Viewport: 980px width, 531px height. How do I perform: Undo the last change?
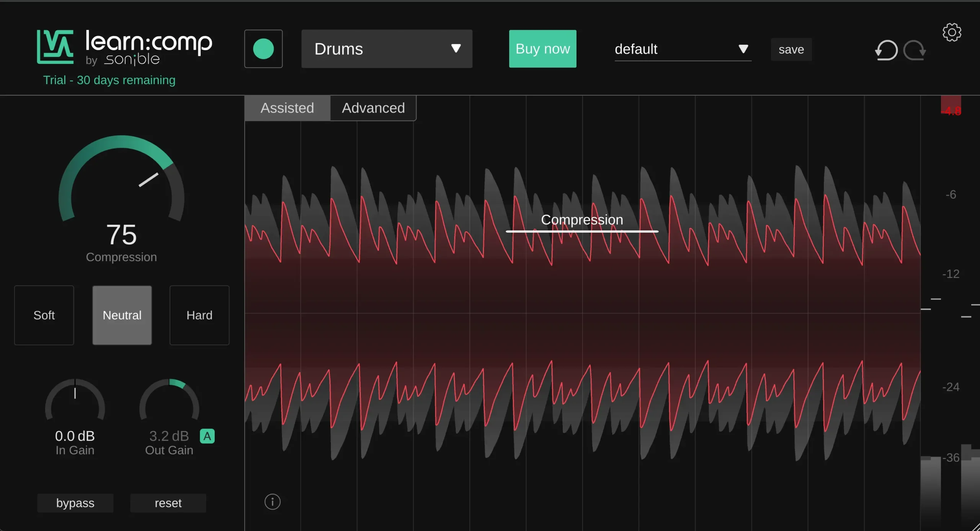887,50
